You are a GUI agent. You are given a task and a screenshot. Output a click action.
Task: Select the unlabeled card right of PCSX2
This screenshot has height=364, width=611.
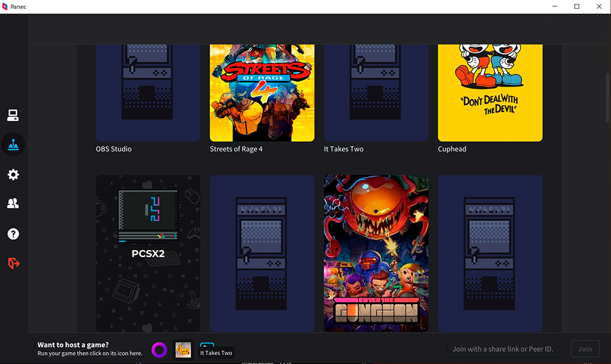pyautogui.click(x=262, y=253)
